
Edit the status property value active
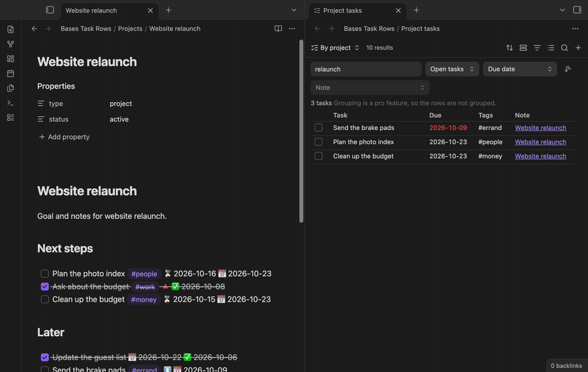coord(119,119)
